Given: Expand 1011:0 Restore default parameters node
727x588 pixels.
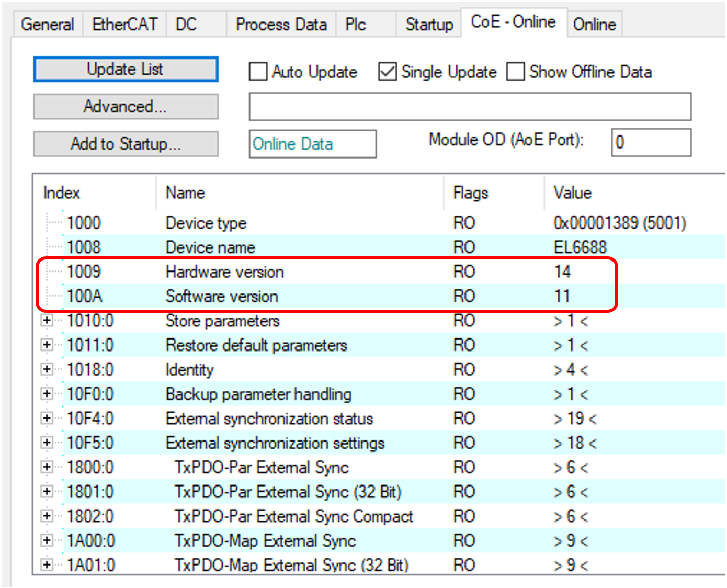Looking at the screenshot, I should click(x=47, y=345).
